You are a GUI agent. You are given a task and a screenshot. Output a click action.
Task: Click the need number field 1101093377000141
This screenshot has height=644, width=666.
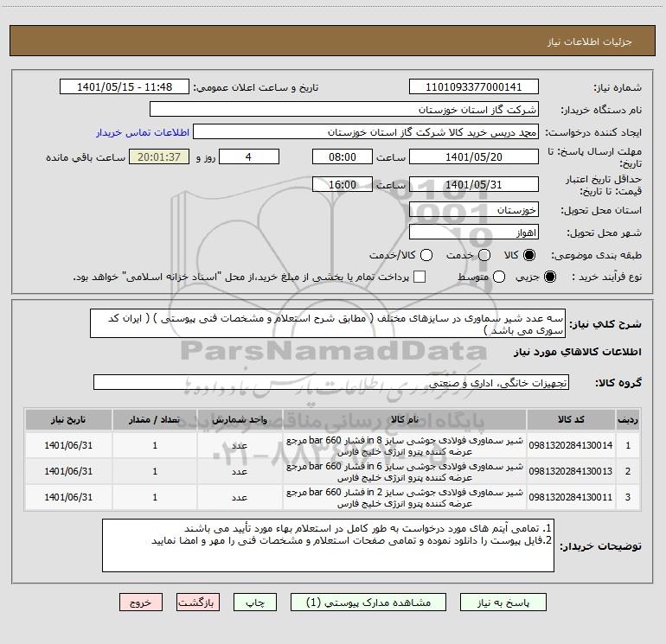474,87
